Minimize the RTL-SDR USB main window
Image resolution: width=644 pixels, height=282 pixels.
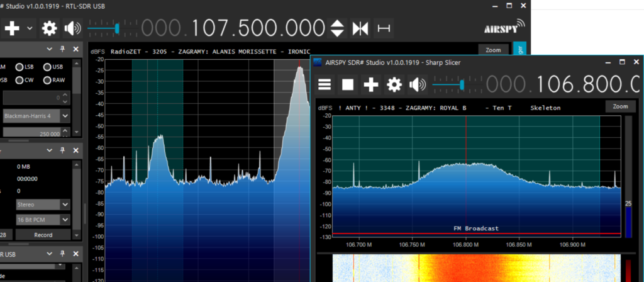495,5
